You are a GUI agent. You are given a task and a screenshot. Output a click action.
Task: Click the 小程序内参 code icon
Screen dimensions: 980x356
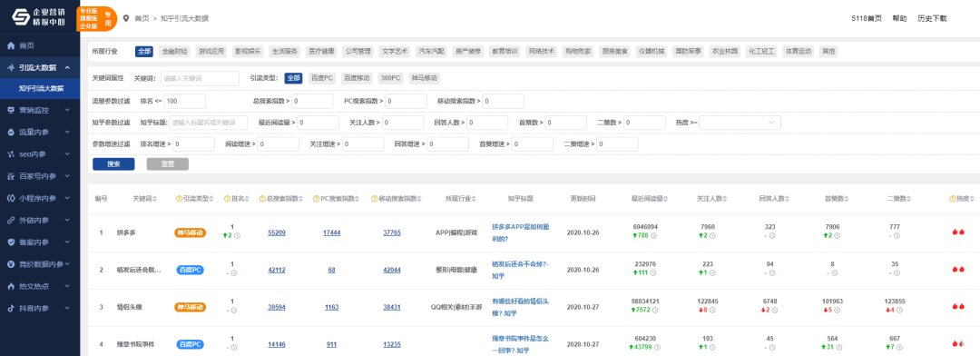tap(11, 198)
